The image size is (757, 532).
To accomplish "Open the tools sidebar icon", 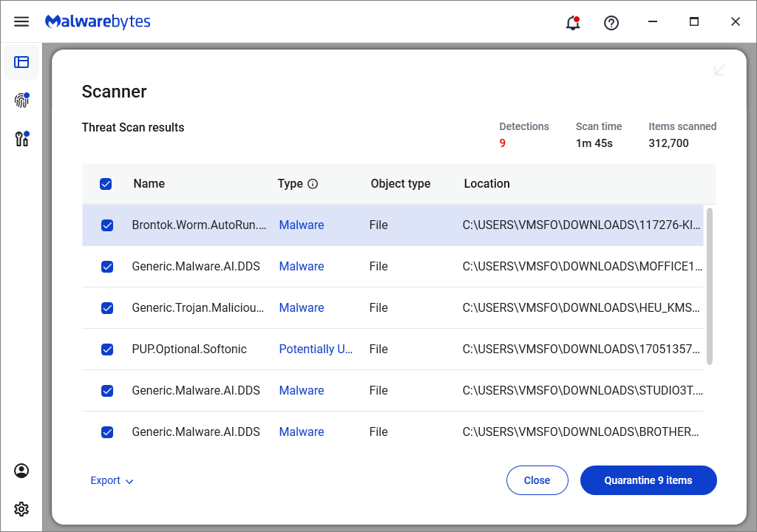I will [21, 139].
